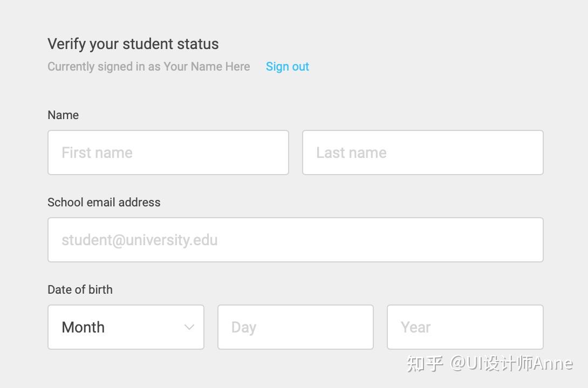This screenshot has height=388, width=588.
Task: Click the Month text inside the selector
Action: 83,327
